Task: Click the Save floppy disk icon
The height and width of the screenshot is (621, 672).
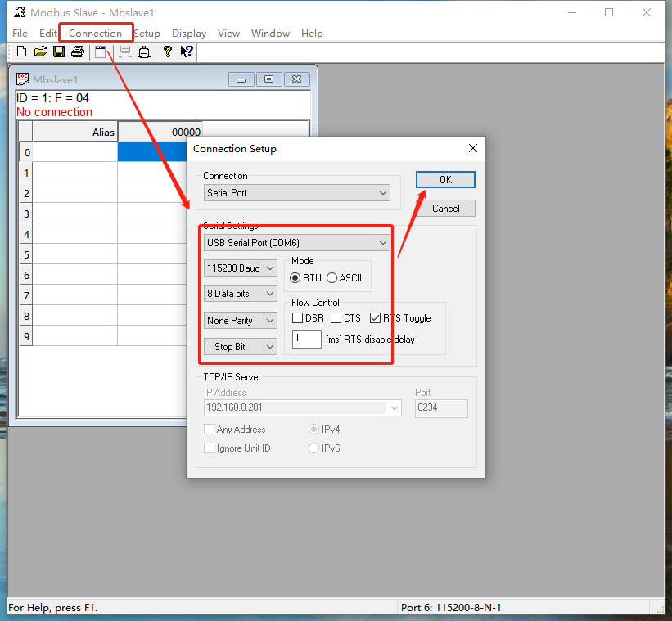Action: click(59, 52)
